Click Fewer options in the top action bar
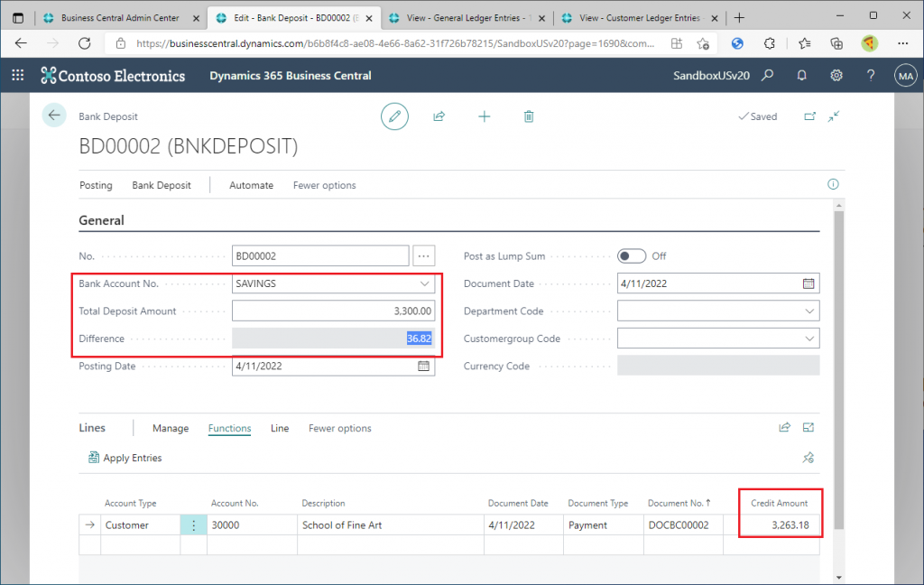Screen dimensions: 924x585 coord(324,185)
